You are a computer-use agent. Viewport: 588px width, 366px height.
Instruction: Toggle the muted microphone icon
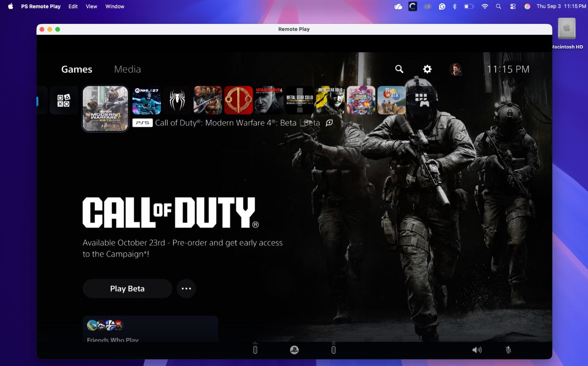click(508, 350)
